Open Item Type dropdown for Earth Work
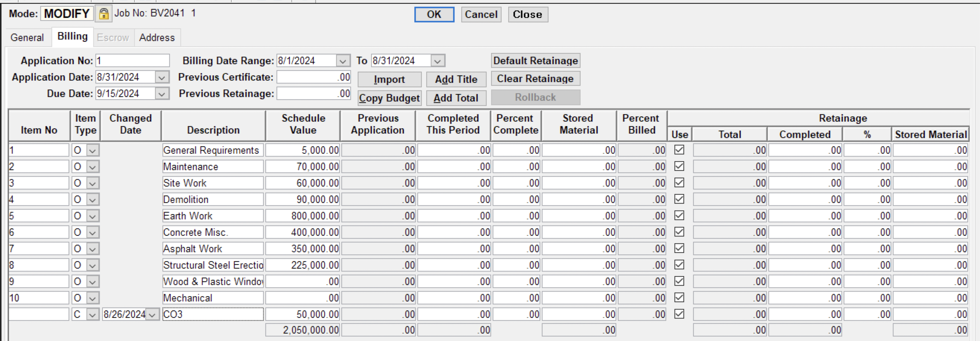 pyautogui.click(x=92, y=216)
